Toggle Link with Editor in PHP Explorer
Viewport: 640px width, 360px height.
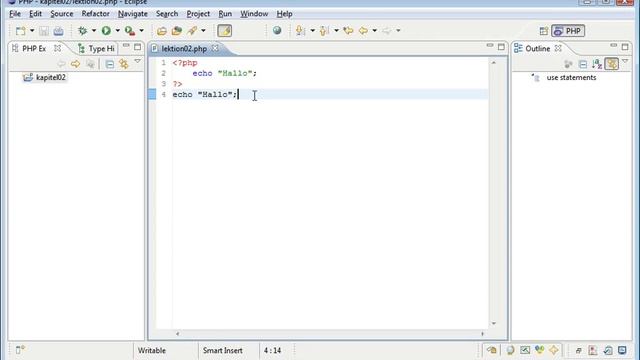tap(124, 64)
